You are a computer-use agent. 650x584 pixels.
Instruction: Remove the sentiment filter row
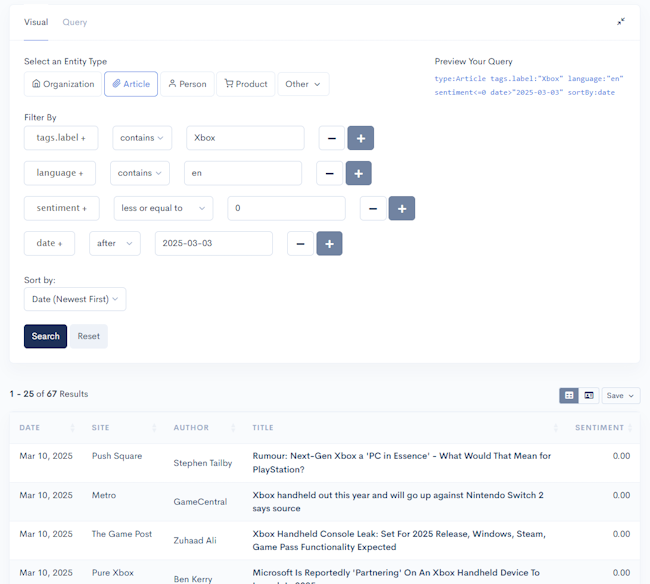coord(373,208)
